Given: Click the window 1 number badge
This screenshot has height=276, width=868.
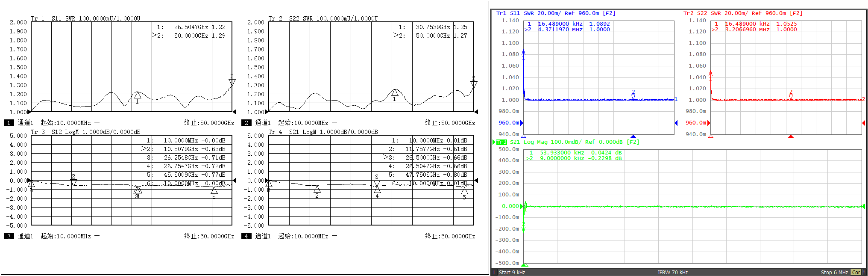Looking at the screenshot, I should coord(9,123).
